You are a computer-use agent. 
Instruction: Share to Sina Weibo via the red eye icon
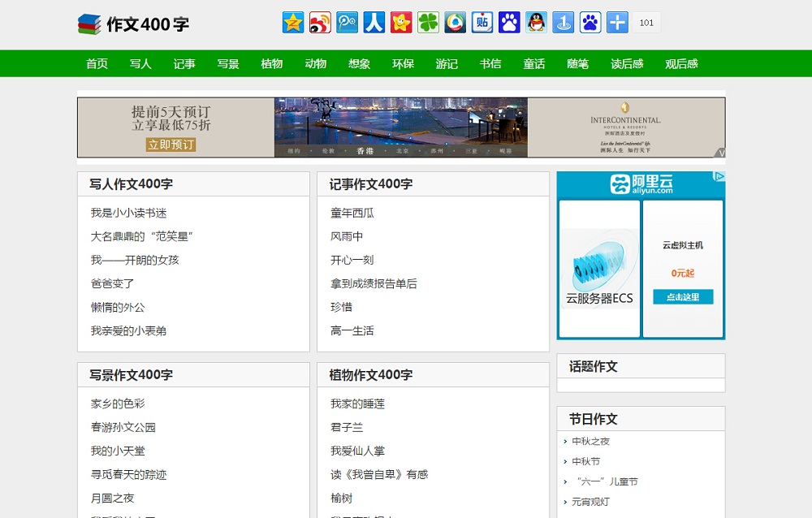pyautogui.click(x=320, y=22)
